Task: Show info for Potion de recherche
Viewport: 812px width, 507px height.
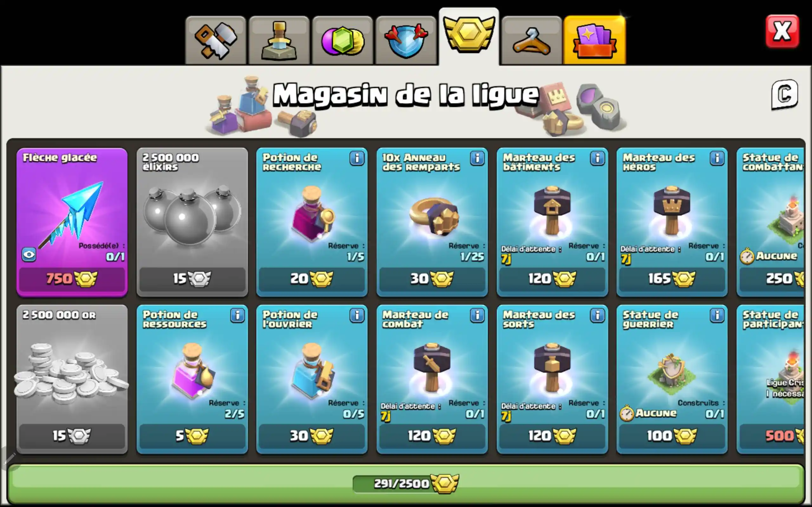Action: point(357,158)
